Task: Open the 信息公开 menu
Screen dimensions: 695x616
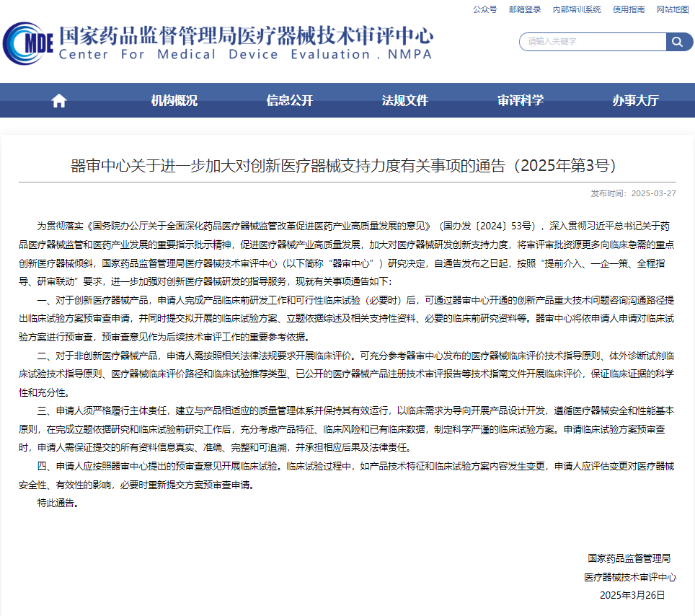Action: pyautogui.click(x=289, y=101)
